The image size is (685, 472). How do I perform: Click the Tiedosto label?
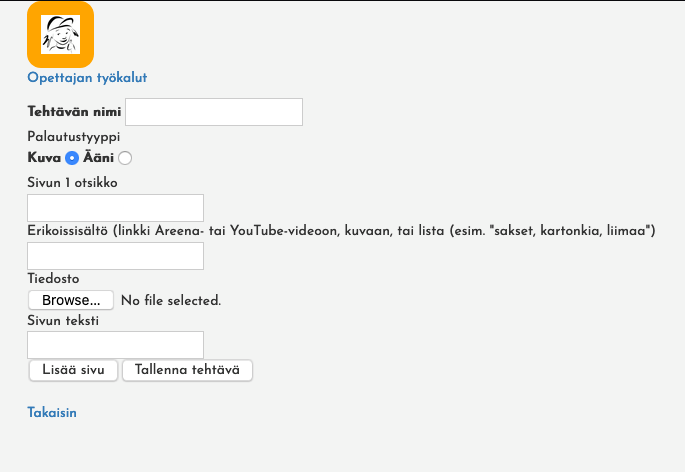[x=53, y=278]
